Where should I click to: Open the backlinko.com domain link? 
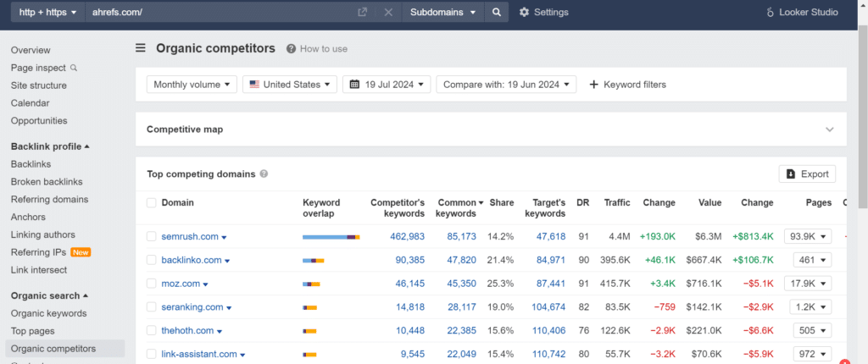192,260
